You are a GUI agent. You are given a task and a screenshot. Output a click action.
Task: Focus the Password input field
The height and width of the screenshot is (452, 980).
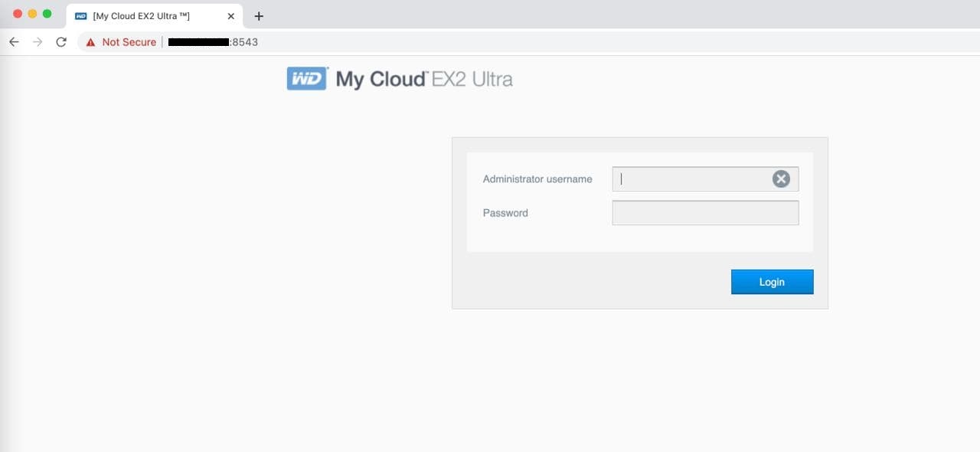[x=705, y=213]
